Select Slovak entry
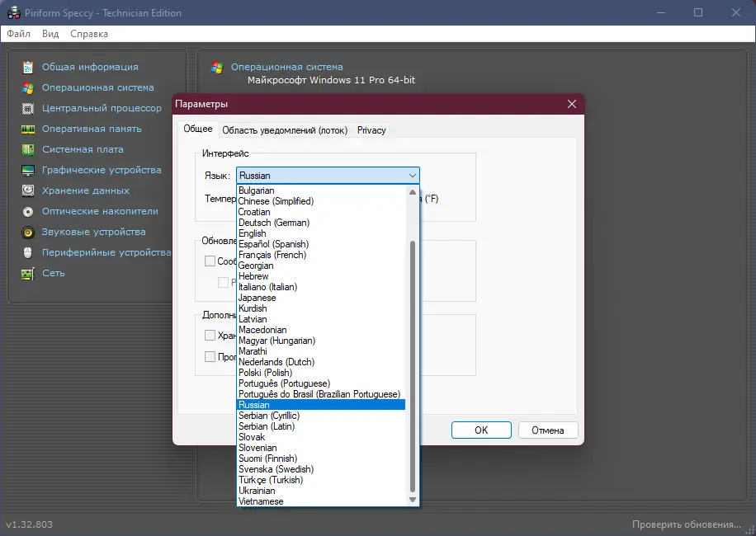Viewport: 756px width, 536px height. tap(322, 437)
